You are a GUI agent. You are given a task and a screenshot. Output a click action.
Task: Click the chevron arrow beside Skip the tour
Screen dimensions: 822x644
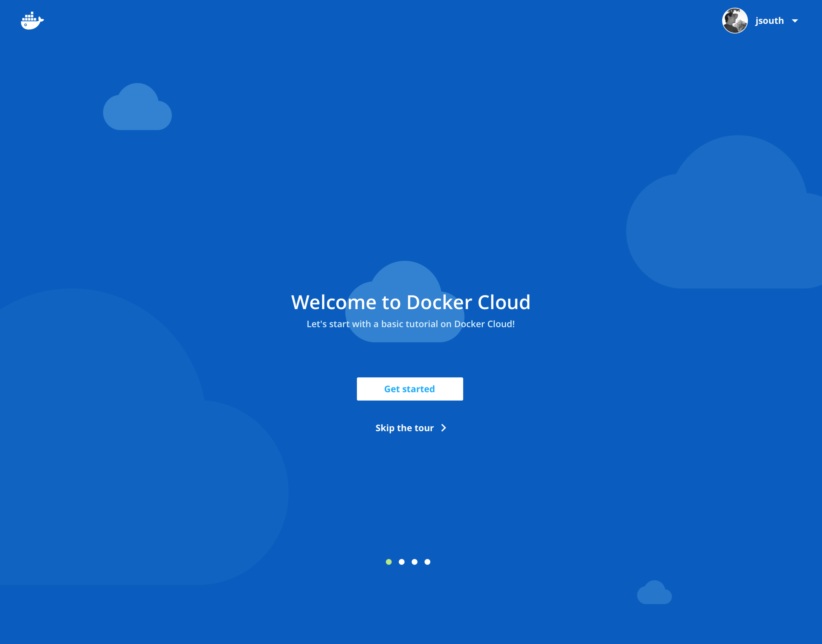pos(444,428)
